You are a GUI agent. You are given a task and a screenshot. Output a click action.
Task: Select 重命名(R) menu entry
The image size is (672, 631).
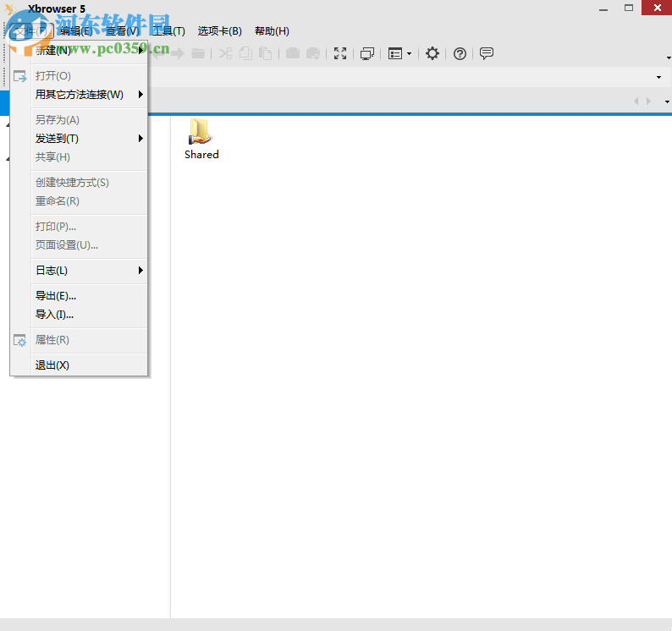tap(89, 201)
